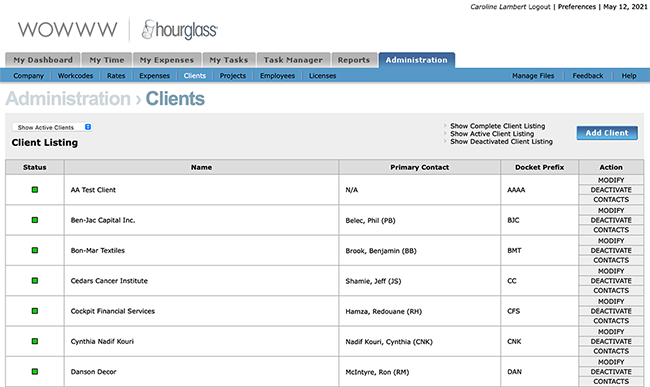
Task: Click green status icon for Ben-Jac Capital Inc.
Action: (35, 220)
